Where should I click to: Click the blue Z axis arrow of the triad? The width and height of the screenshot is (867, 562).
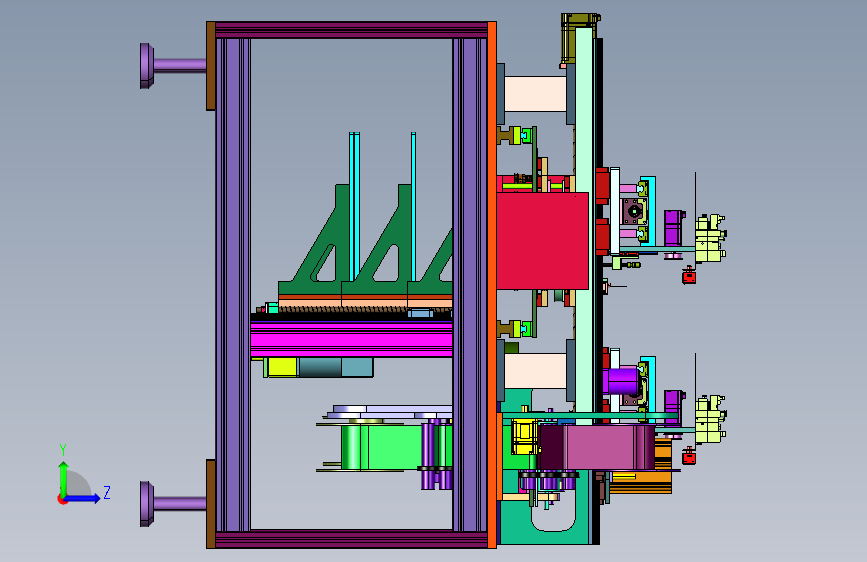point(83,498)
